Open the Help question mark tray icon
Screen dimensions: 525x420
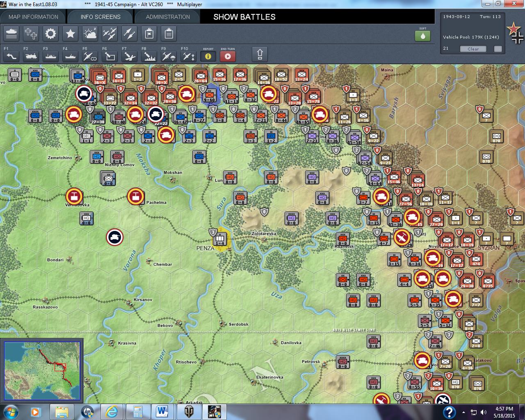point(449,412)
